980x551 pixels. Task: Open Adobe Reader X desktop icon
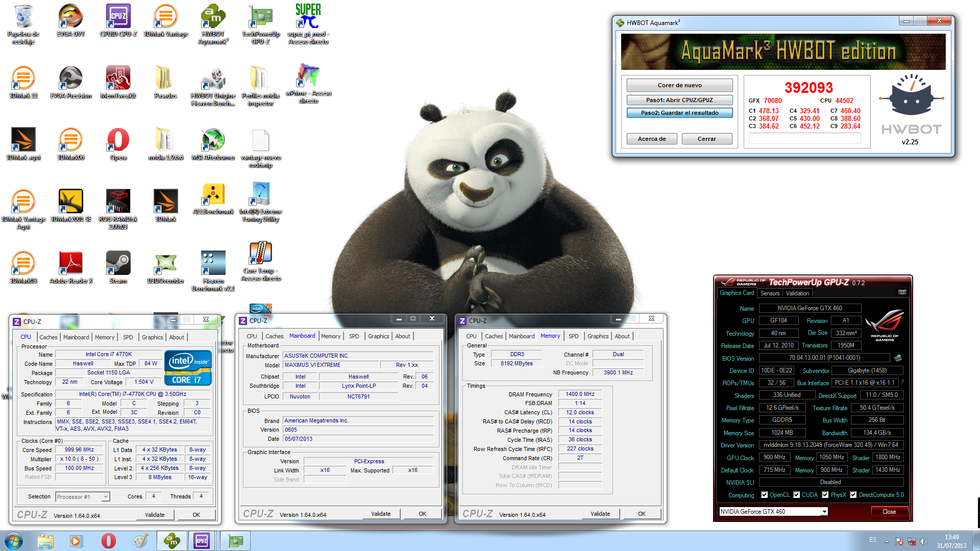pos(71,267)
